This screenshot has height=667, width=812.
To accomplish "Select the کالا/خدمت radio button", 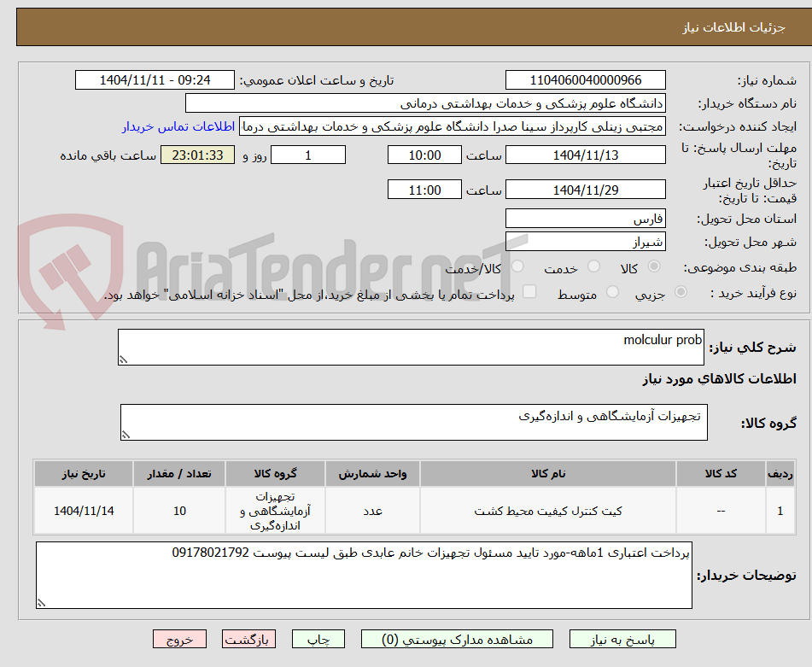I will point(517,266).
